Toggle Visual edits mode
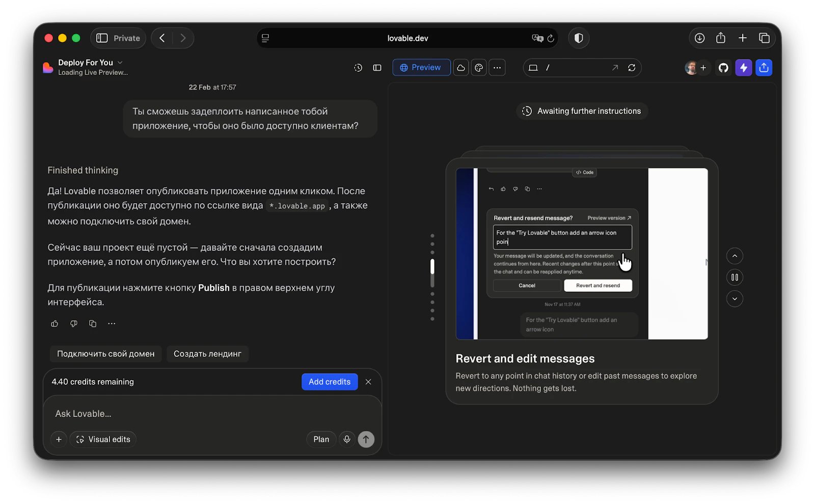Image resolution: width=815 pixels, height=504 pixels. coord(103,439)
